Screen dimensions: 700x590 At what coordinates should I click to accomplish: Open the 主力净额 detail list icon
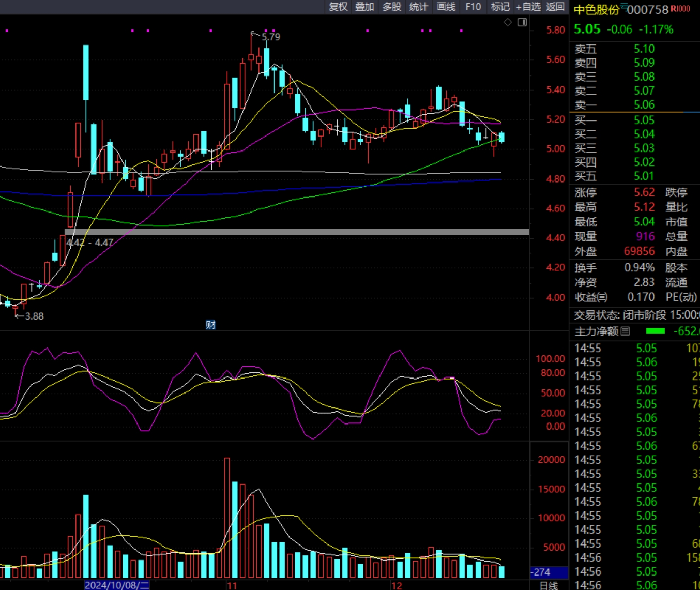626,331
